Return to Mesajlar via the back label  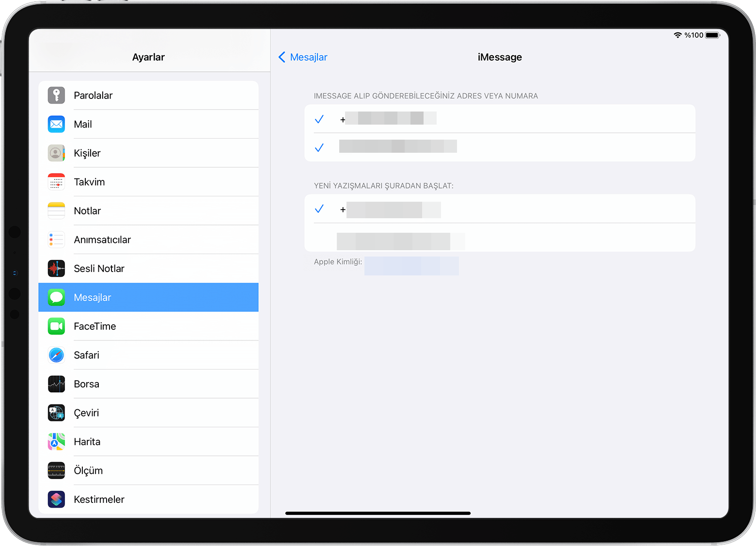(x=309, y=57)
